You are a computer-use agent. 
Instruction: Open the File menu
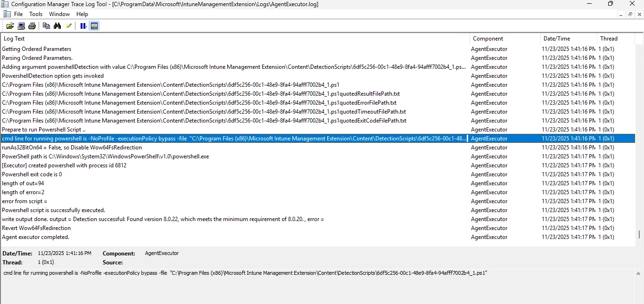tap(18, 14)
